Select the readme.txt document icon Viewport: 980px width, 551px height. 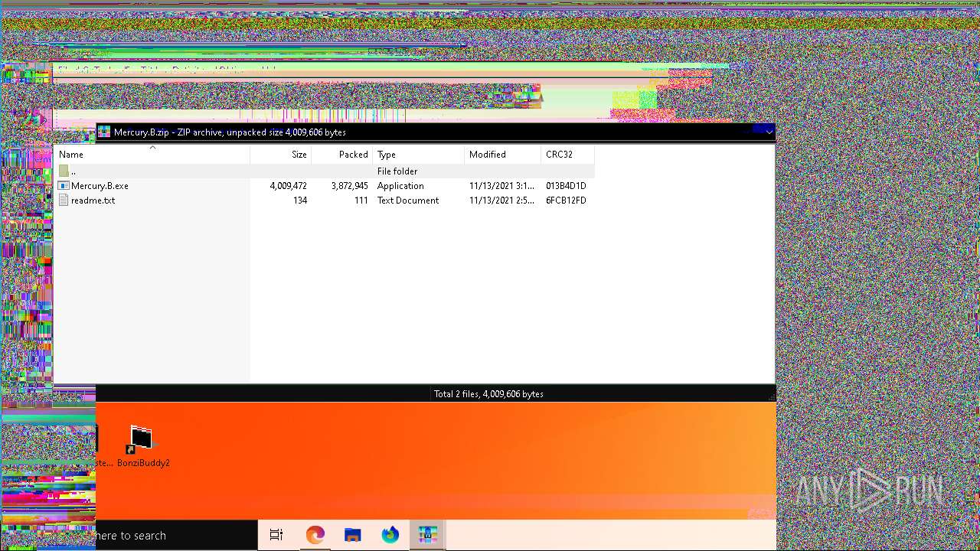64,201
